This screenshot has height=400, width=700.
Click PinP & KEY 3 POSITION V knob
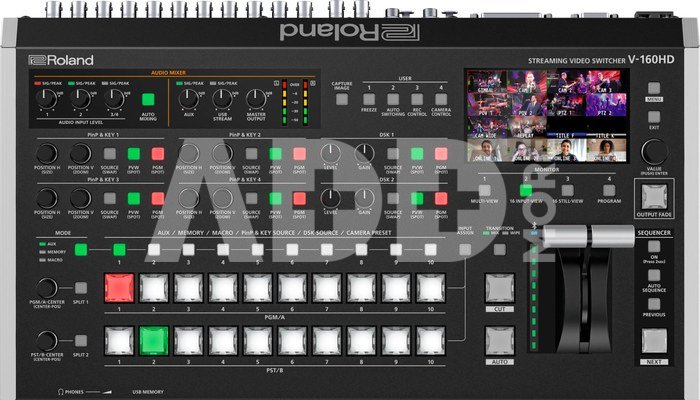[x=81, y=199]
